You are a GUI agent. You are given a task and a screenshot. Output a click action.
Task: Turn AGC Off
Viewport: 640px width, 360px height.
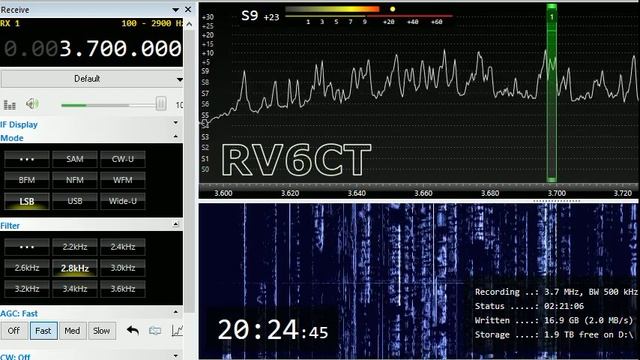(x=13, y=331)
